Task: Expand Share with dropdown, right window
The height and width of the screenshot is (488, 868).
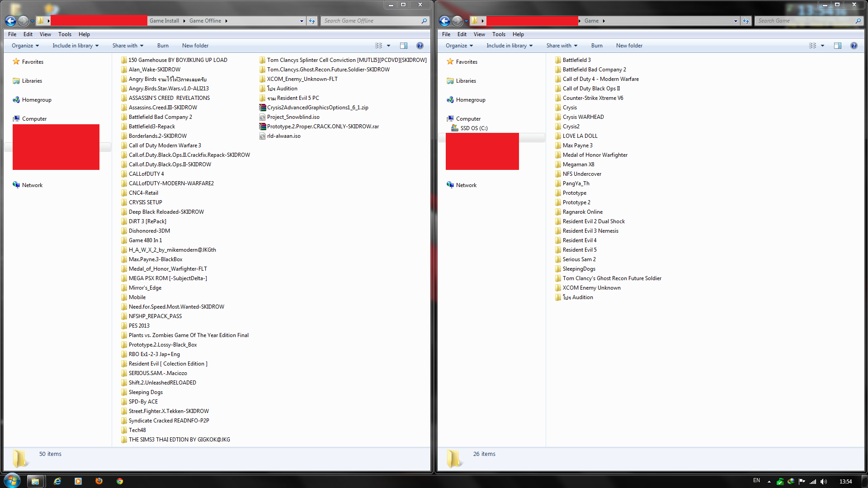Action: click(x=561, y=46)
